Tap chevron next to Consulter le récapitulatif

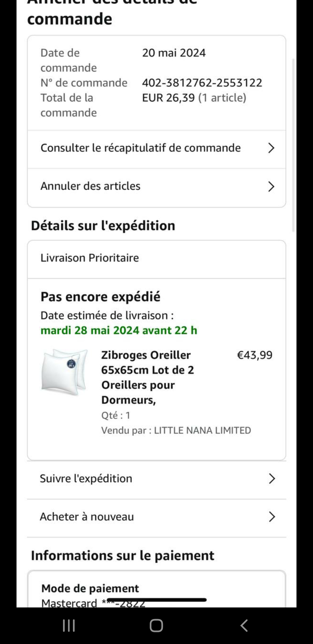click(x=271, y=148)
